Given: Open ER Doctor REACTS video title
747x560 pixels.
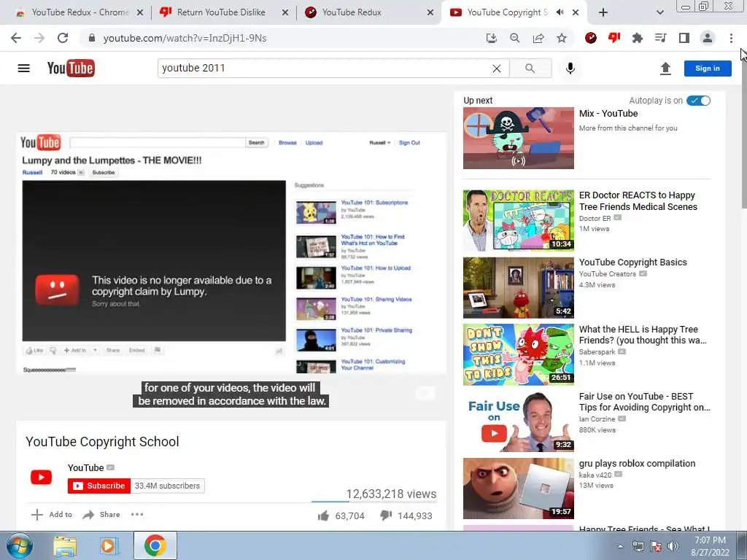Looking at the screenshot, I should [638, 201].
